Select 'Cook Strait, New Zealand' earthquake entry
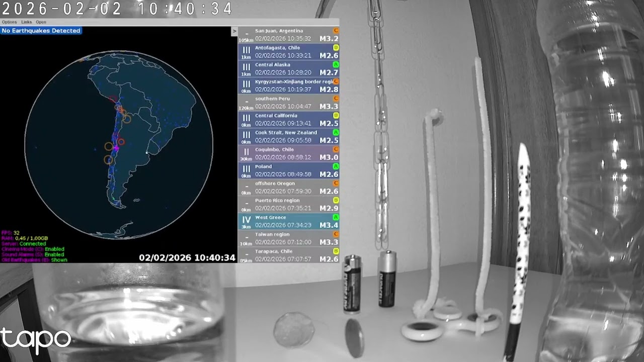The width and height of the screenshot is (644, 362). (x=289, y=136)
